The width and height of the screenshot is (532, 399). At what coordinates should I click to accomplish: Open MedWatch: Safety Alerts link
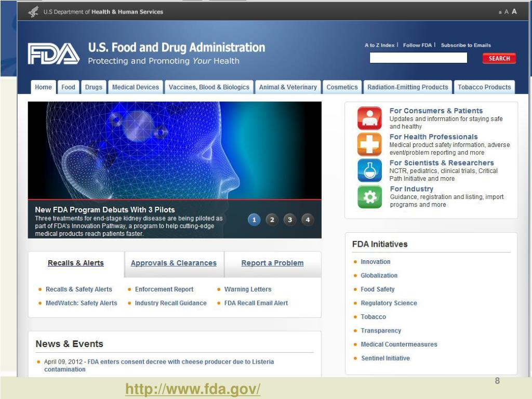click(82, 303)
